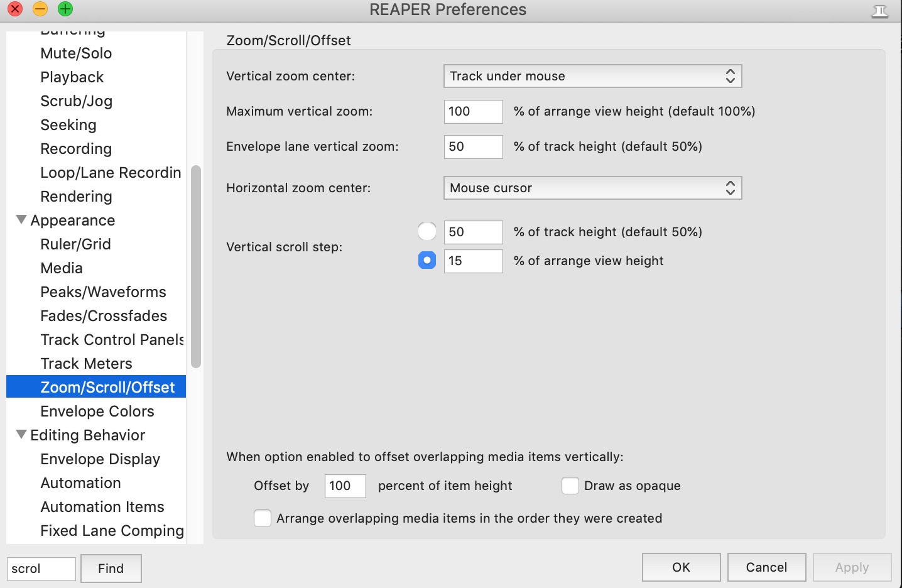Toggle arrange overlapping items in creation order
Image resolution: width=902 pixels, height=588 pixels.
(x=263, y=518)
